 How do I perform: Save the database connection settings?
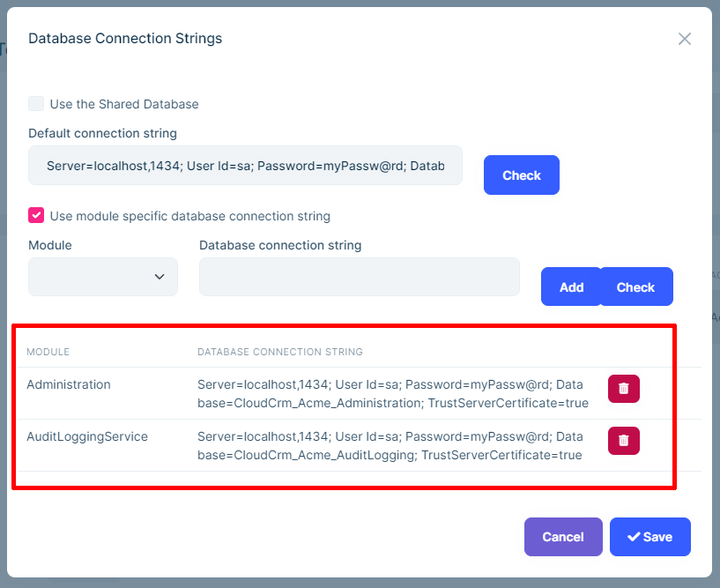(x=649, y=537)
